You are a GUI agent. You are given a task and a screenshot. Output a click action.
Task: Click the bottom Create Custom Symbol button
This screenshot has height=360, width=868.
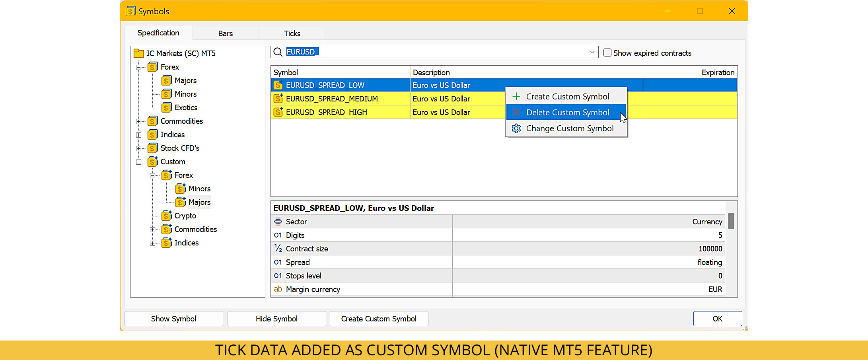point(379,319)
